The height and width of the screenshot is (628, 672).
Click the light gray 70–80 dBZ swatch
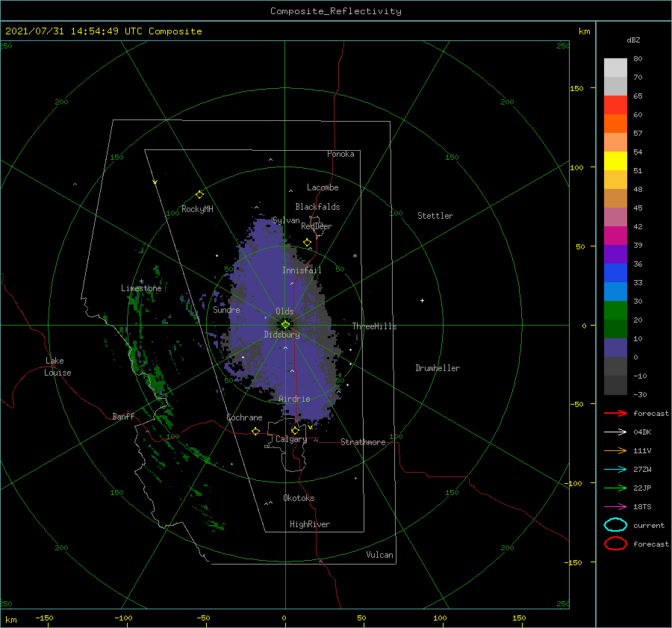point(615,67)
